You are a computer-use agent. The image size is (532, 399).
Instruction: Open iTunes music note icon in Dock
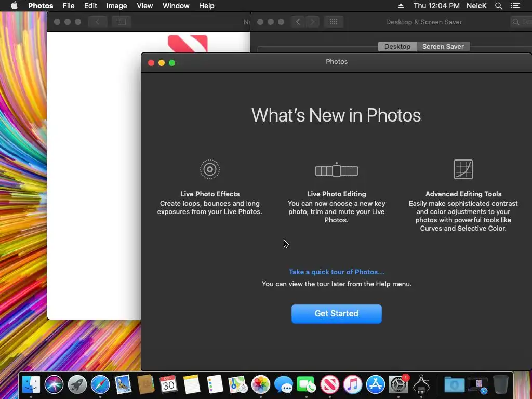coord(353,384)
